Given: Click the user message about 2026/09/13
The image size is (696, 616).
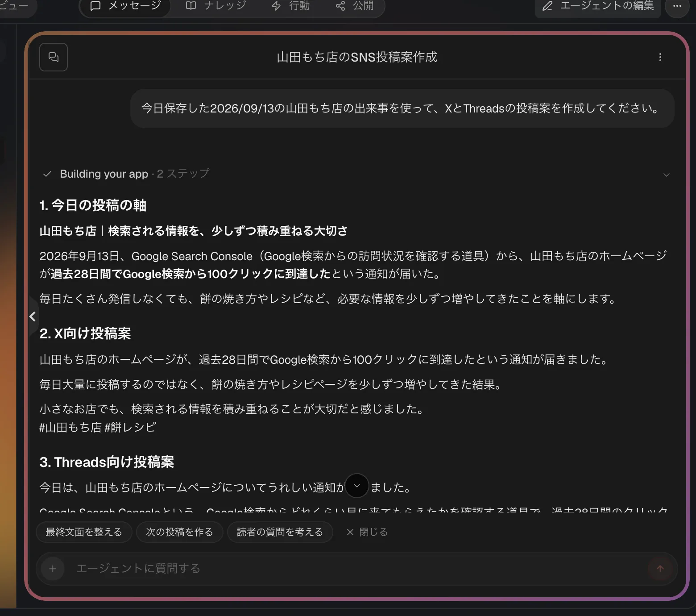Looking at the screenshot, I should (402, 108).
